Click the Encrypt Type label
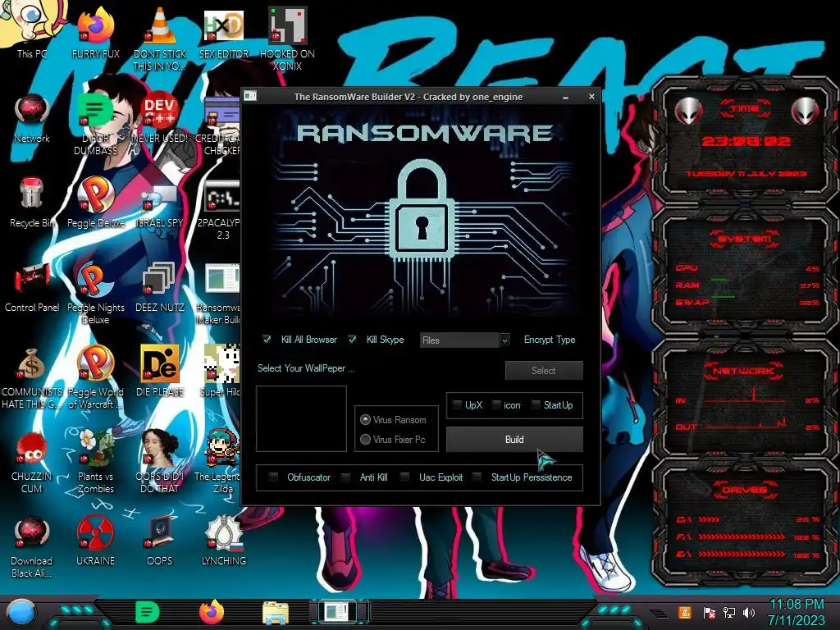Viewport: 840px width, 630px height. 550,340
